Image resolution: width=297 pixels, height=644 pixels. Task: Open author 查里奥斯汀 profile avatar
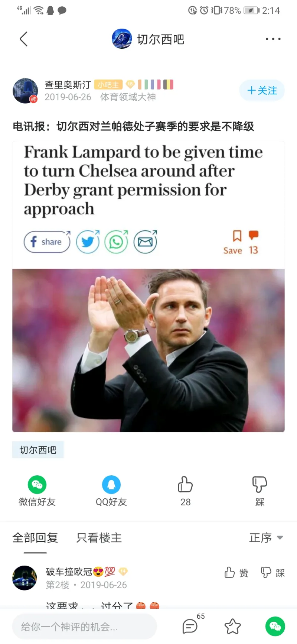[x=25, y=91]
